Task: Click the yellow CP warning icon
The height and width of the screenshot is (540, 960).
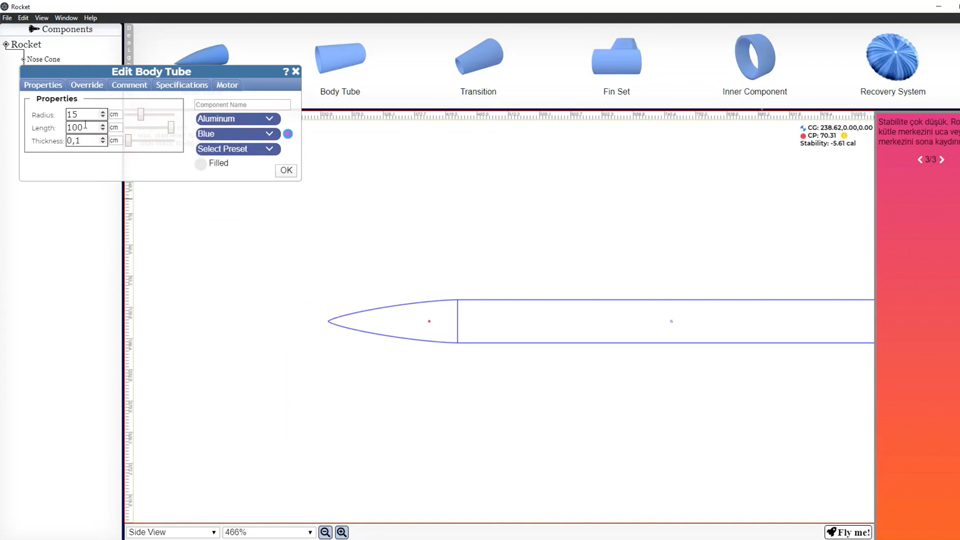Action: coord(844,136)
